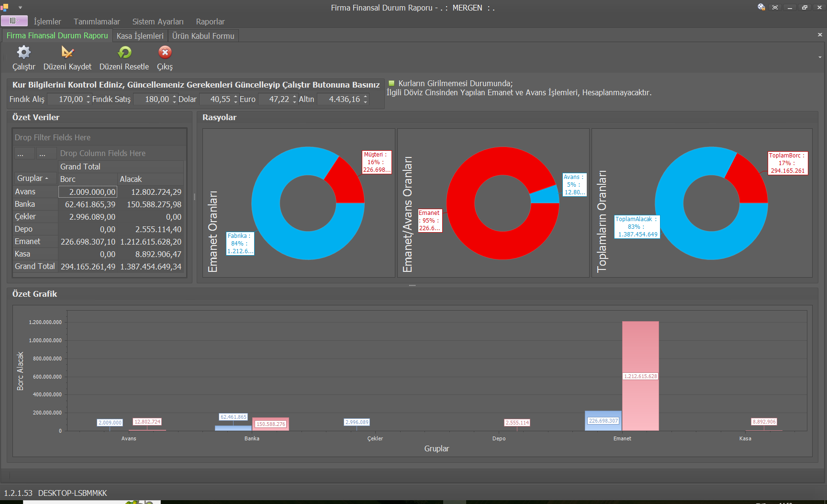Viewport: 827px width, 504px height.
Task: Click inside the Euro rate input field
Action: 275,99
